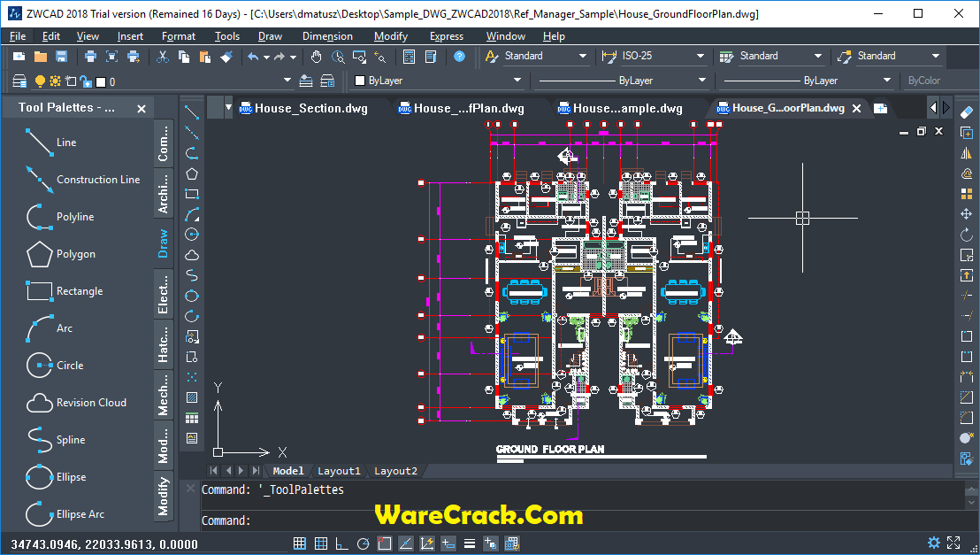Select the Move tool in the right toolbar
This screenshot has height=555, width=980.
[966, 214]
